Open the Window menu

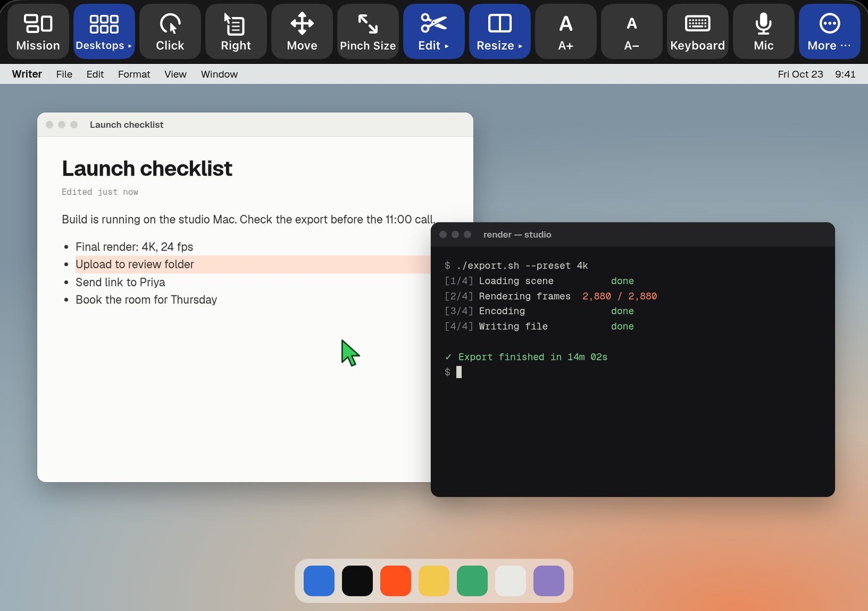pyautogui.click(x=219, y=74)
